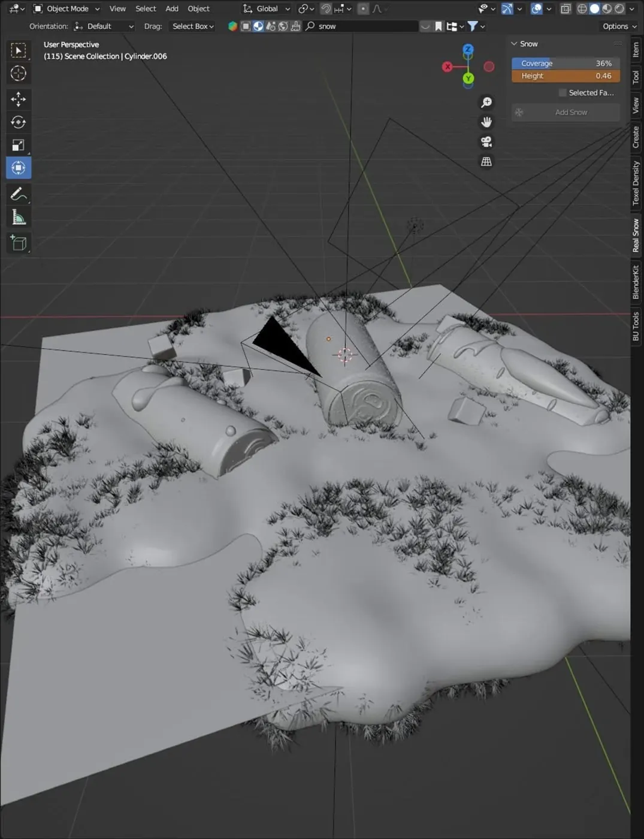Click the green Y axis on navigation gizmo
The height and width of the screenshot is (839, 644).
[x=468, y=78]
